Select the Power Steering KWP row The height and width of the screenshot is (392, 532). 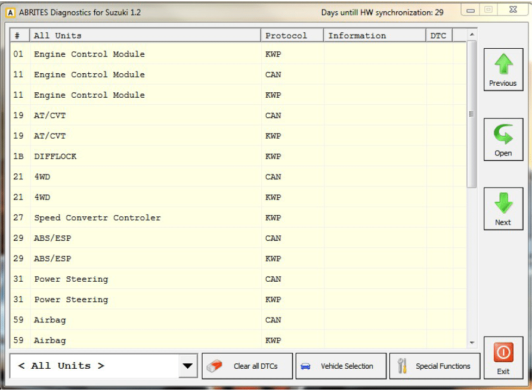143,300
